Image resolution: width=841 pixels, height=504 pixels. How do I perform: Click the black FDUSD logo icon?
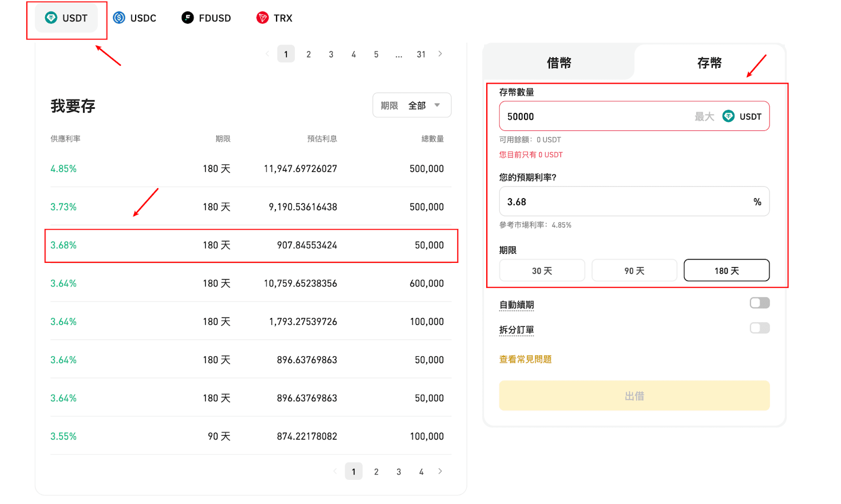coord(188,18)
